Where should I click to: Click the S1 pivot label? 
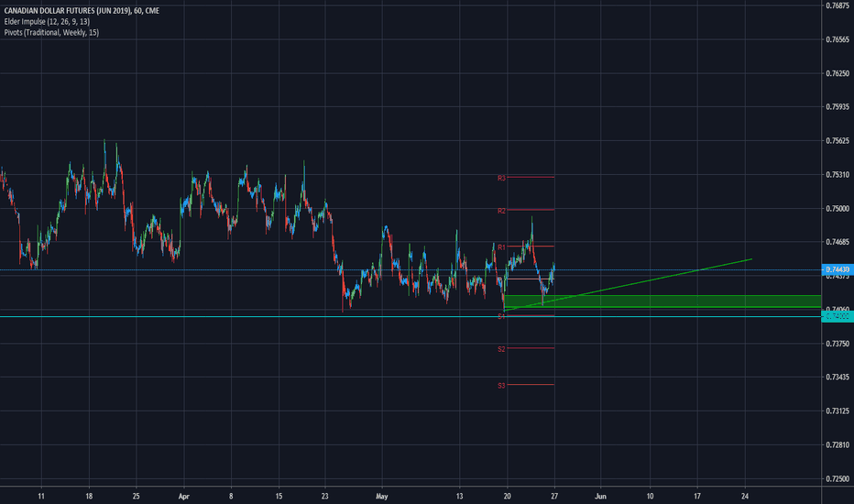point(501,316)
